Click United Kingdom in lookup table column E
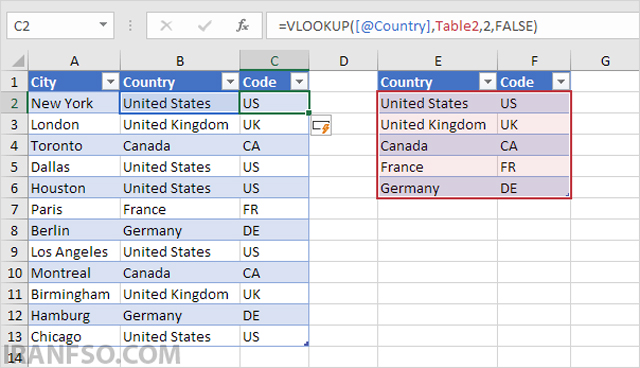640x368 pixels. coord(438,124)
